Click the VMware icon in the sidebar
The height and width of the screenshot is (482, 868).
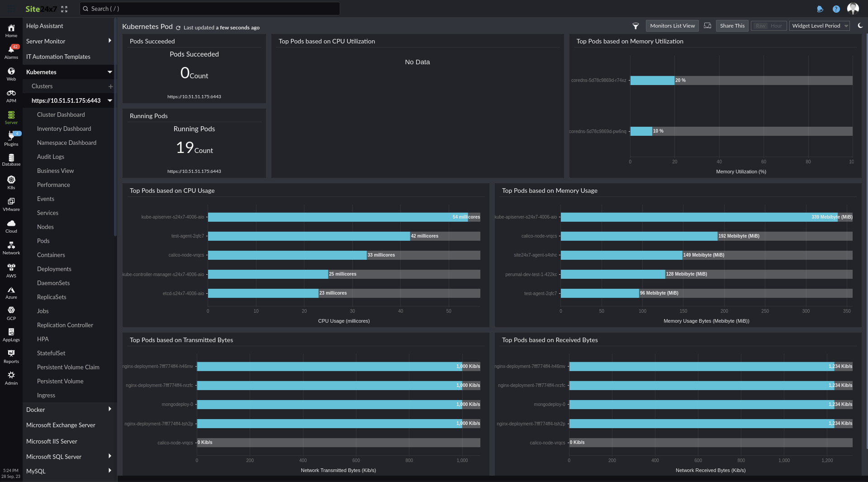click(11, 201)
